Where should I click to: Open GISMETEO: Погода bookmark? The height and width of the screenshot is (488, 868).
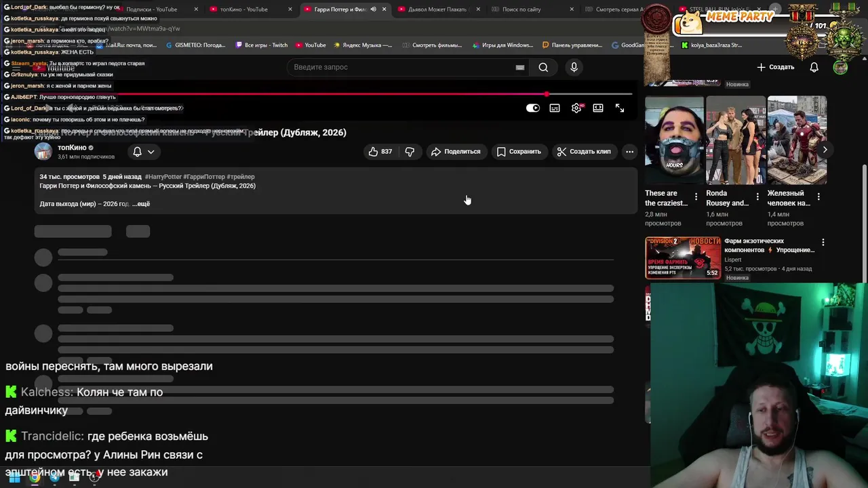pyautogui.click(x=195, y=45)
